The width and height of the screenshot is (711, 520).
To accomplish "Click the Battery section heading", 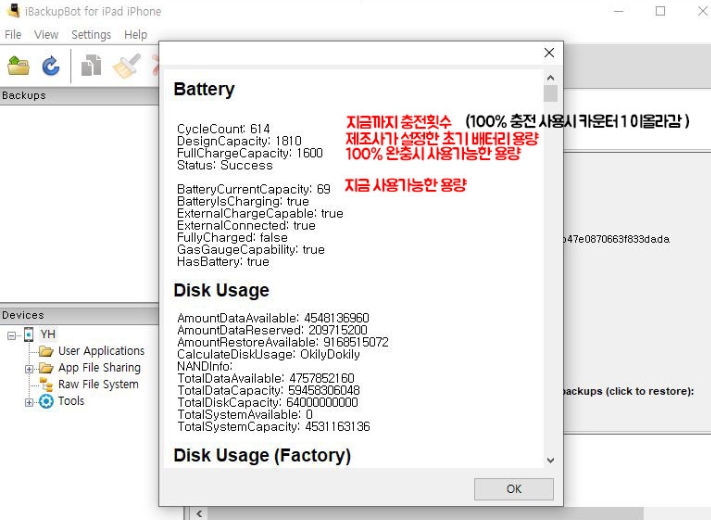I will tap(204, 89).
